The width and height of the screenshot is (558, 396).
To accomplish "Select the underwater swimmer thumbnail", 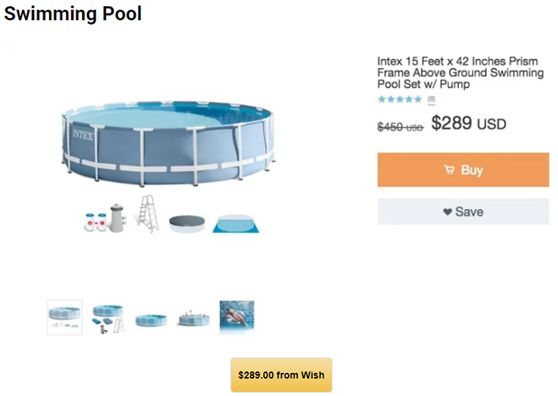I will 237,316.
